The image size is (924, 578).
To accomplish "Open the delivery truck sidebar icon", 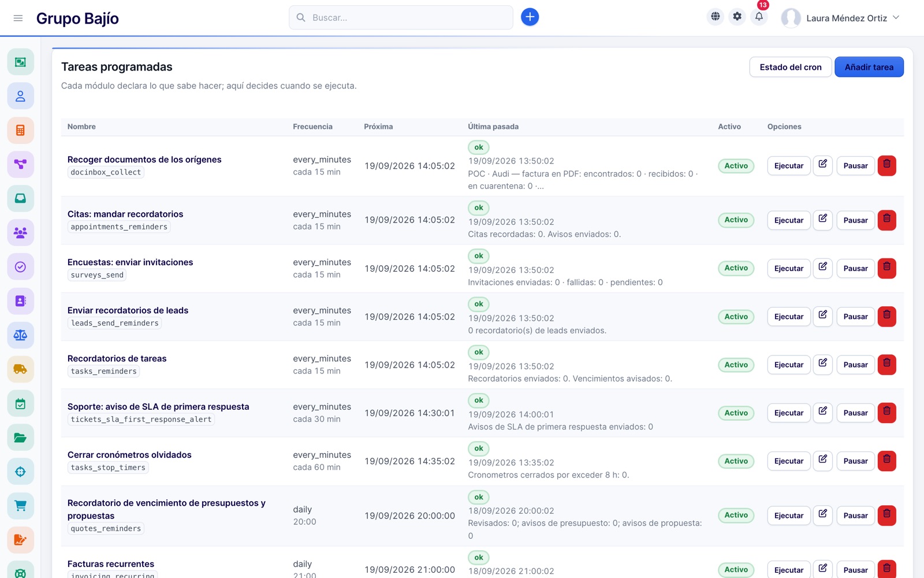I will 20,369.
